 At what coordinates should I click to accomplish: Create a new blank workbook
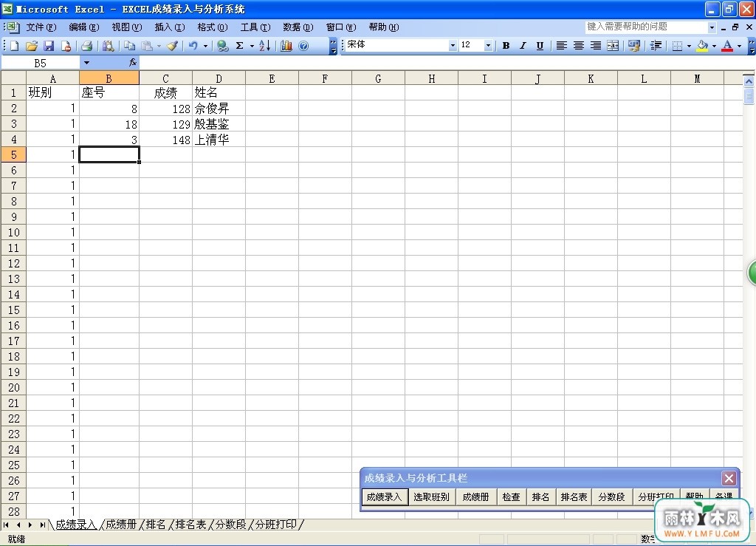(x=15, y=46)
